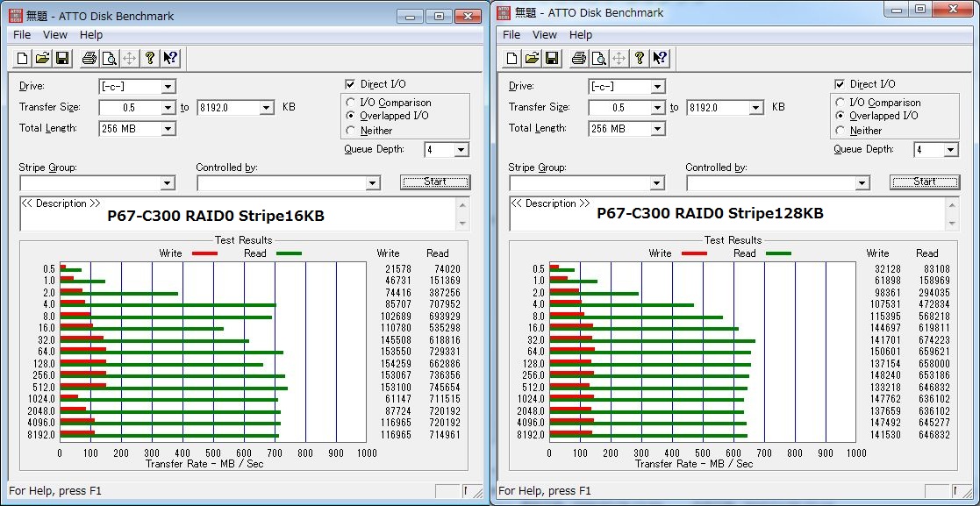Click Open folder icon in left window
Viewport: 980px width, 506px height.
pos(42,59)
